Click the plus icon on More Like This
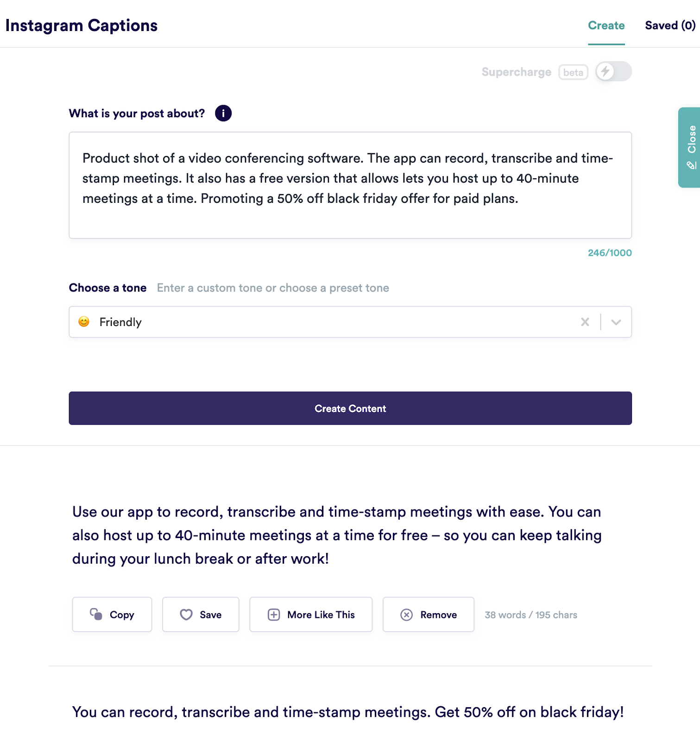Image resolution: width=700 pixels, height=741 pixels. click(x=273, y=615)
